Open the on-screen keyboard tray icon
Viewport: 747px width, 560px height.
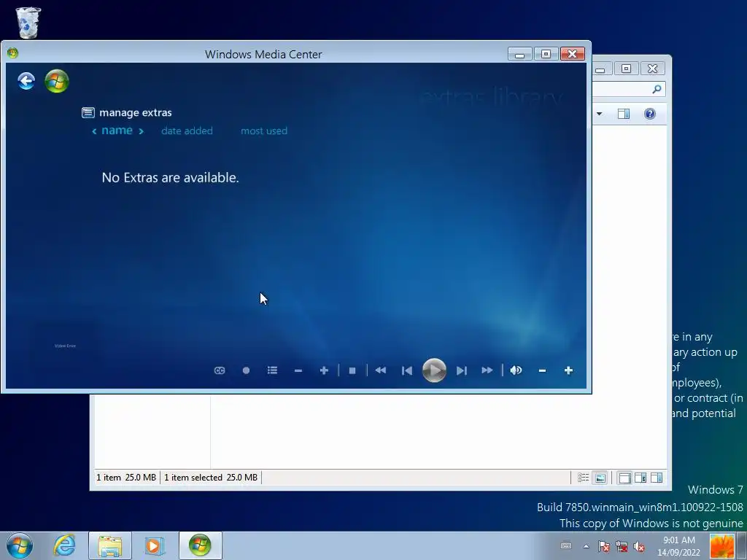point(566,546)
